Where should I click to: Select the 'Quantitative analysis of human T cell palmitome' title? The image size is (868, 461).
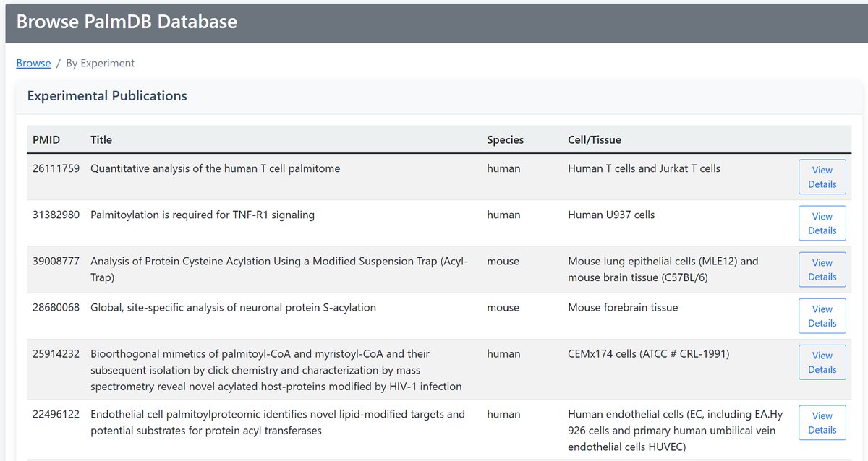pos(215,168)
